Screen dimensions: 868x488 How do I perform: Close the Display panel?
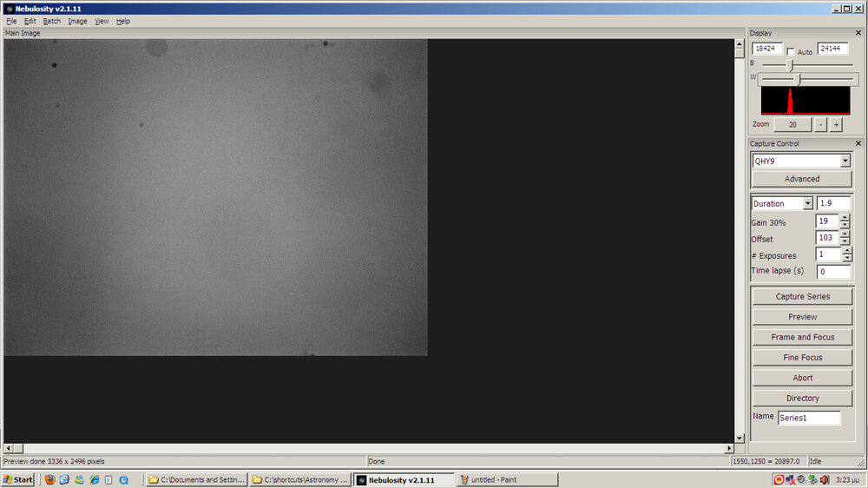click(858, 33)
